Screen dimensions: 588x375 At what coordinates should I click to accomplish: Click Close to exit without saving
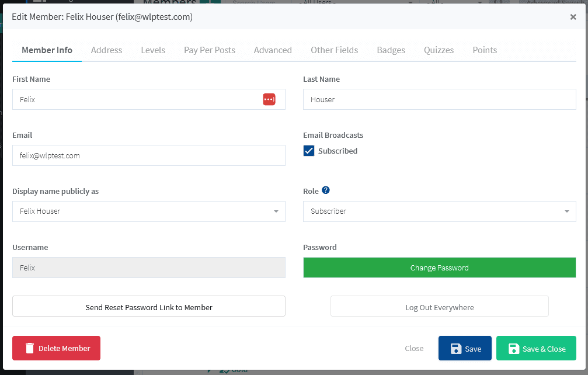tap(414, 348)
